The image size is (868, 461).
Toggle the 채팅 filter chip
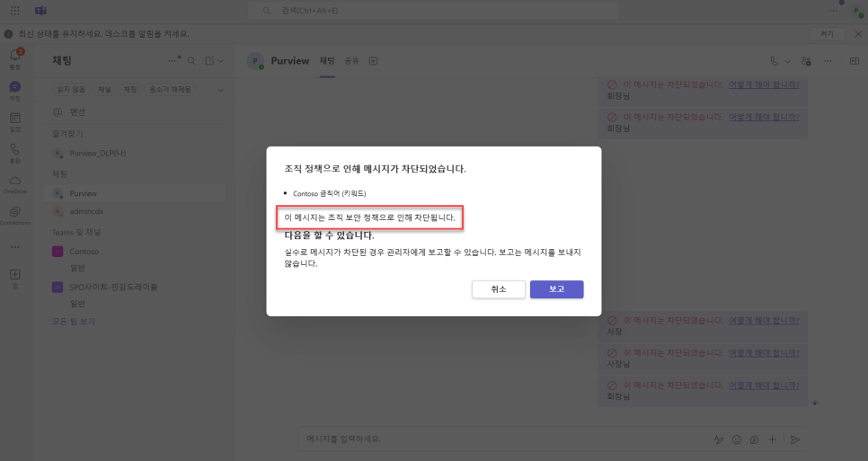coord(130,89)
